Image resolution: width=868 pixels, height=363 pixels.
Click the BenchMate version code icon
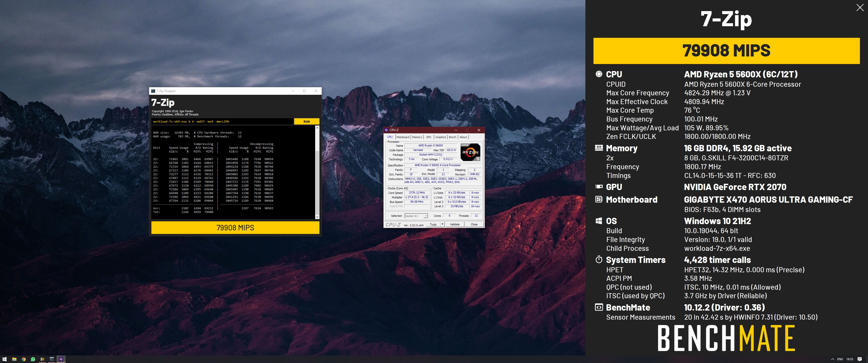tap(599, 307)
